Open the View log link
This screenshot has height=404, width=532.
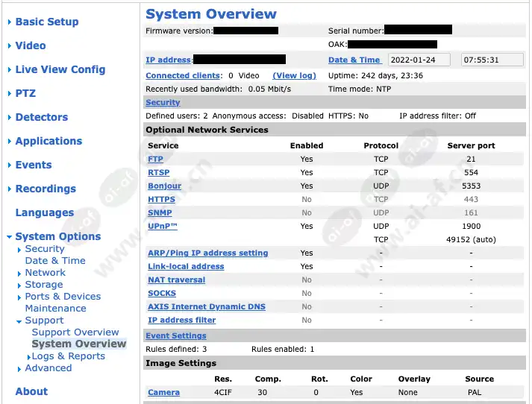pyautogui.click(x=294, y=75)
